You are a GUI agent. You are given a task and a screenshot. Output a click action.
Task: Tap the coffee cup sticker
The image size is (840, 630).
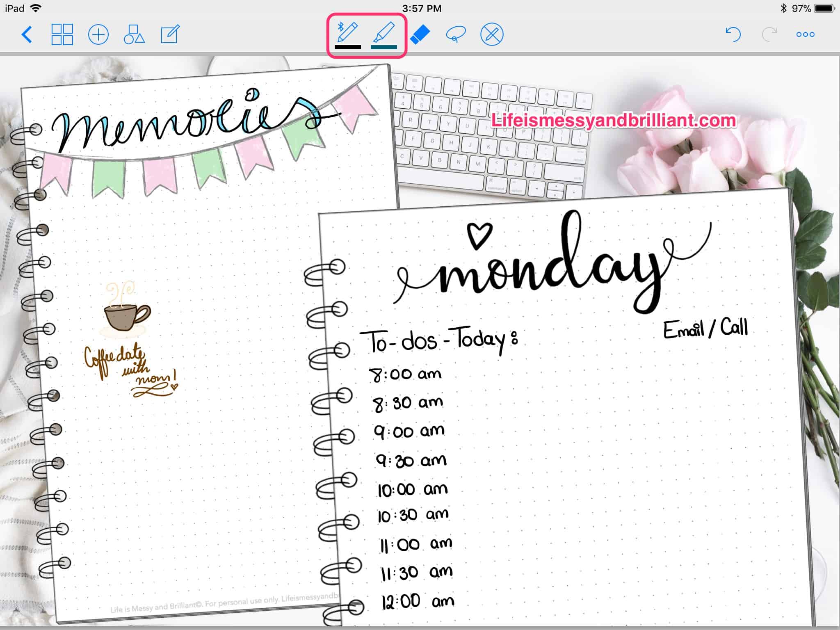(126, 310)
